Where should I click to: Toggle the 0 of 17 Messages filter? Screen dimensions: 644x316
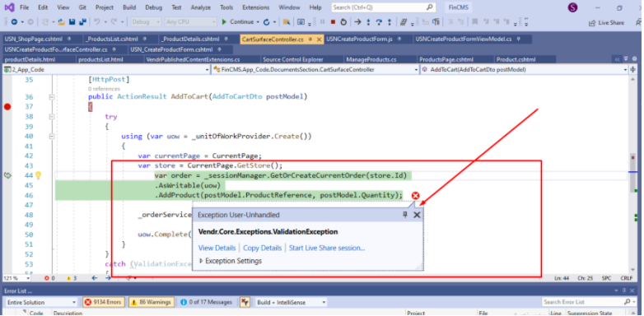[x=206, y=303]
